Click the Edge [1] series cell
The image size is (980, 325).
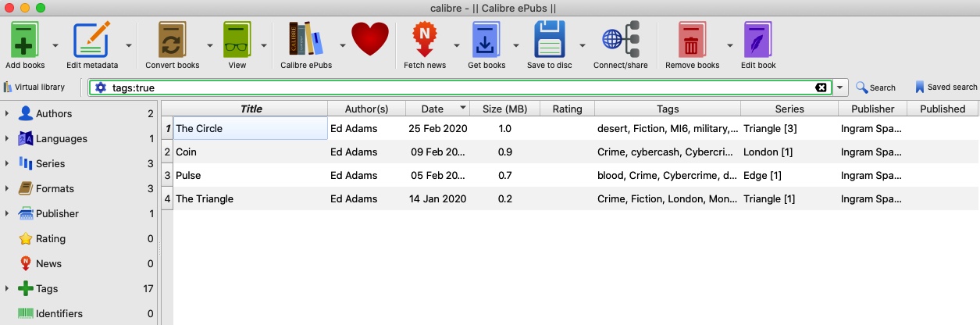789,175
